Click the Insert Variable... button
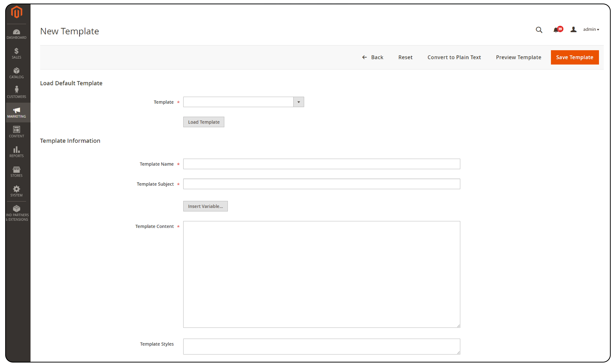 [x=205, y=206]
